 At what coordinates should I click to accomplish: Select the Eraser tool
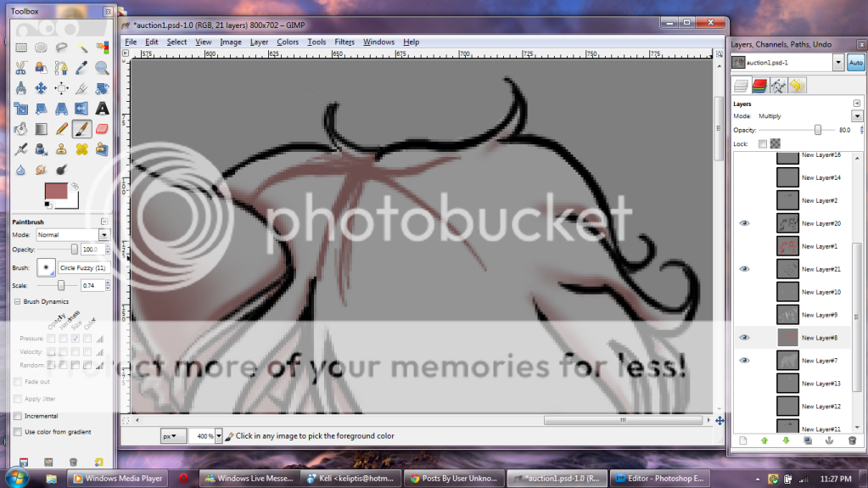(x=103, y=128)
